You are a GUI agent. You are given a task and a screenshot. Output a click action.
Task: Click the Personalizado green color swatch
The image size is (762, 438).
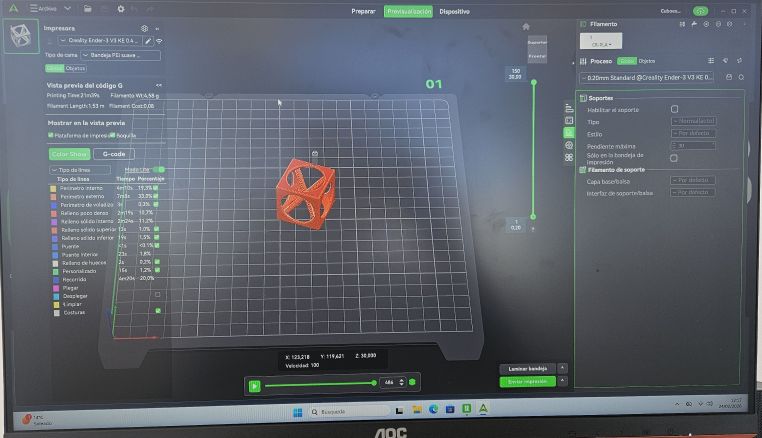coord(55,271)
